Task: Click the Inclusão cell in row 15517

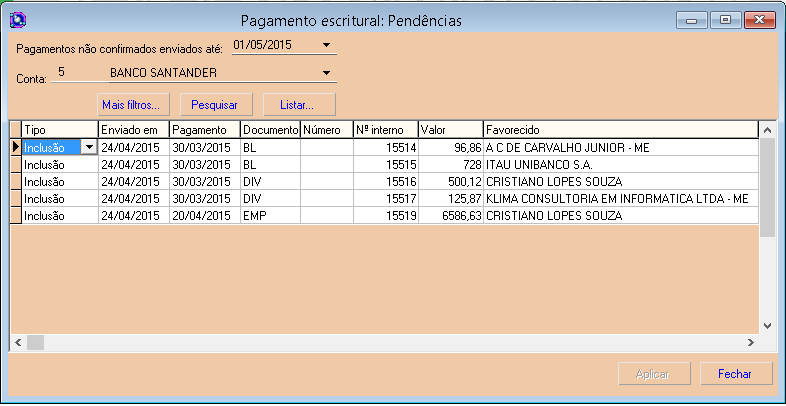Action: (x=60, y=199)
